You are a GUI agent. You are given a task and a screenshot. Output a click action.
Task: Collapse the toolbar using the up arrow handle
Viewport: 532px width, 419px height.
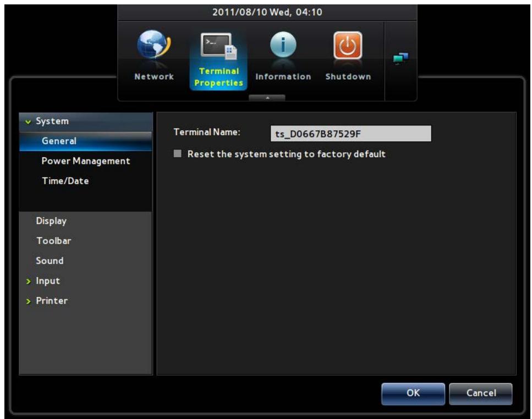pos(267,98)
